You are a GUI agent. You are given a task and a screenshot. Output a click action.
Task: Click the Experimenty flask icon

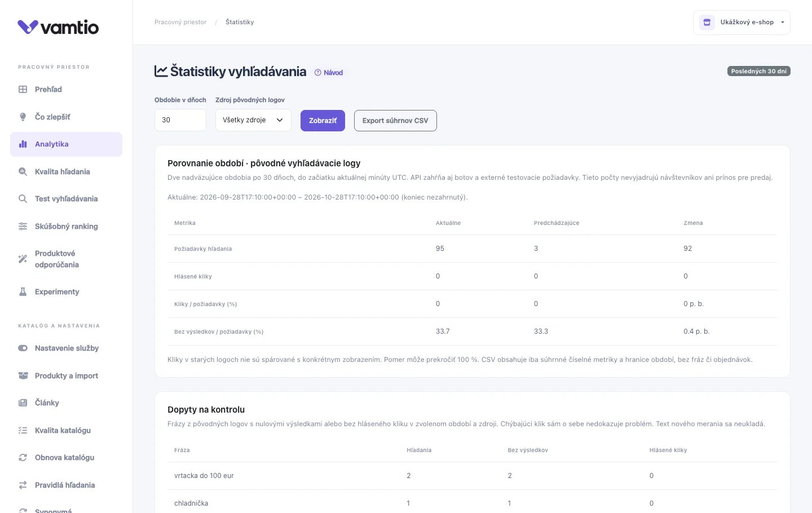coord(23,291)
